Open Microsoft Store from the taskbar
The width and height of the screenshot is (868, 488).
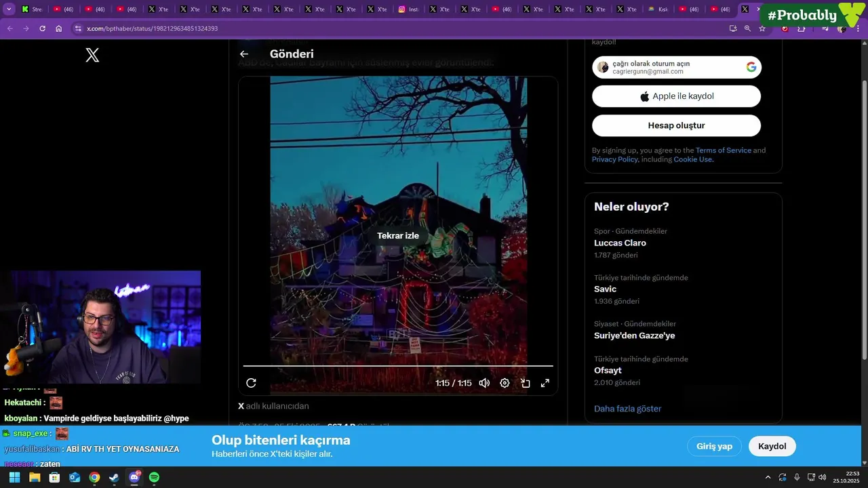pos(54,477)
